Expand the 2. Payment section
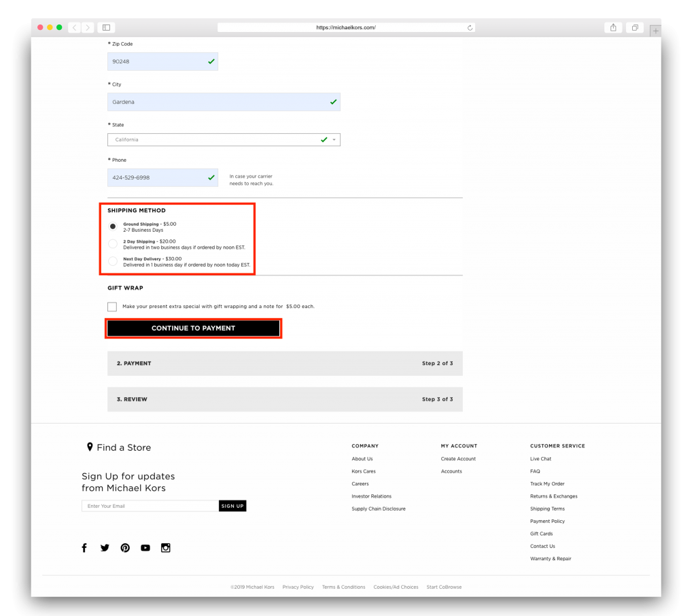Image resolution: width=696 pixels, height=616 pixels. pyautogui.click(x=285, y=363)
